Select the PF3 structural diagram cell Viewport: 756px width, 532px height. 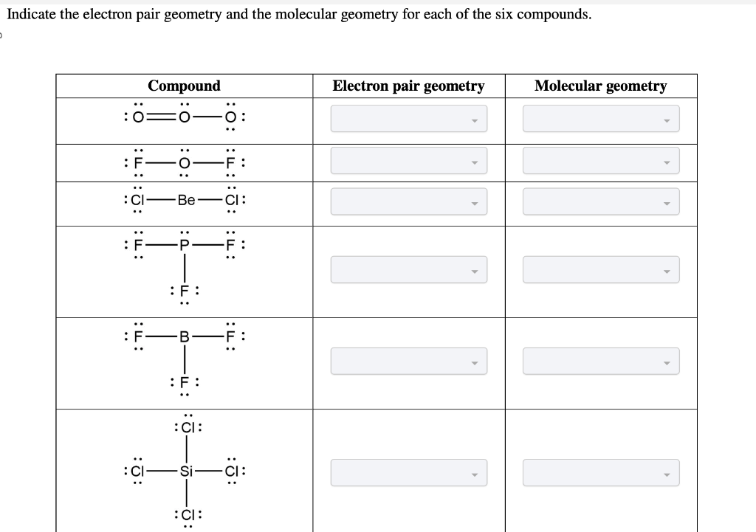(184, 269)
